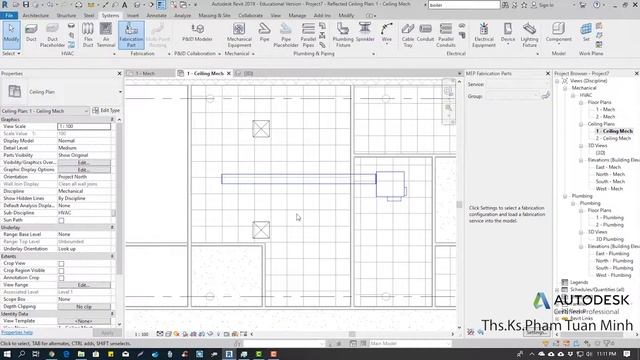Open Windows Start menu
Viewport: 640px width, 360px height.
[x=7, y=354]
